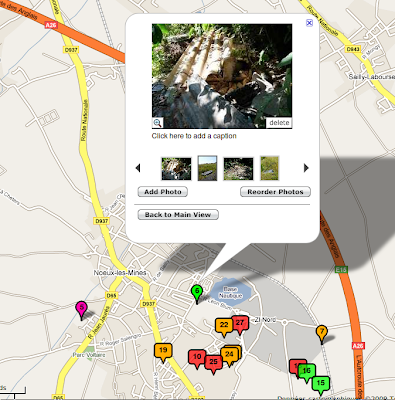Delete the displayed photo
This screenshot has width=395, height=400.
point(279,123)
